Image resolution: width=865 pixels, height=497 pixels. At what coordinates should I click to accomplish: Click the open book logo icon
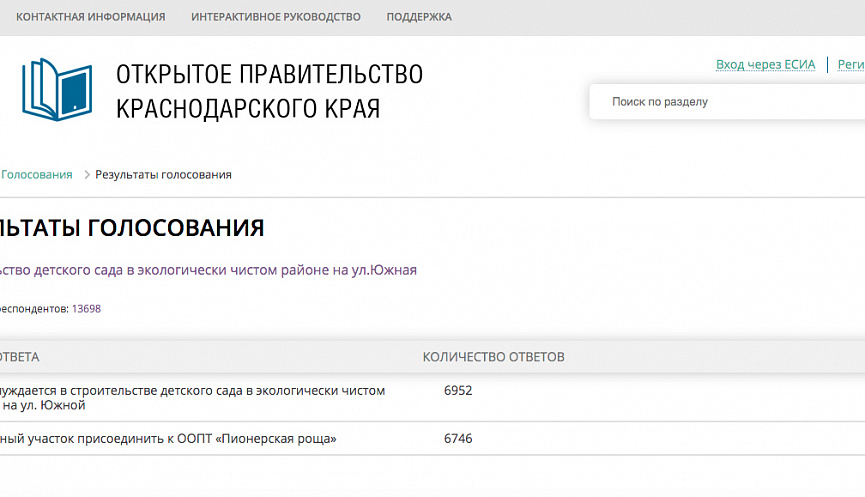(x=57, y=89)
